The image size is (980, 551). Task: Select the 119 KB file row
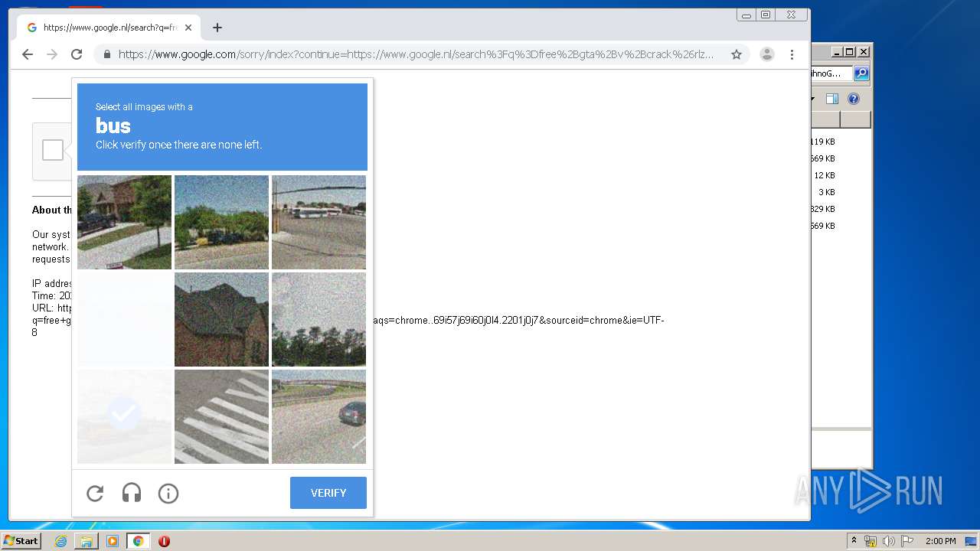coord(840,142)
